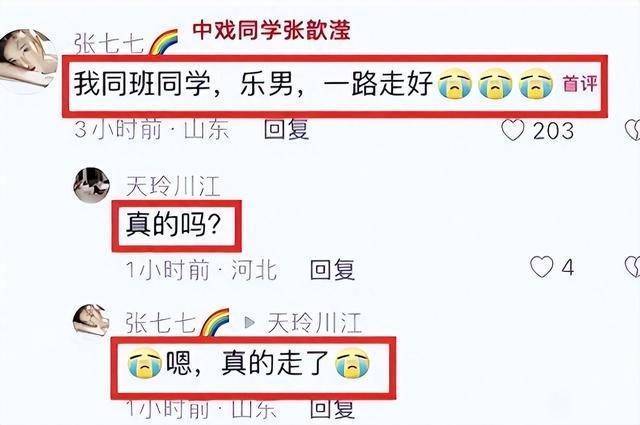Open 张七七 username in the last reply
Screen dimensions: 640x425
point(161,323)
